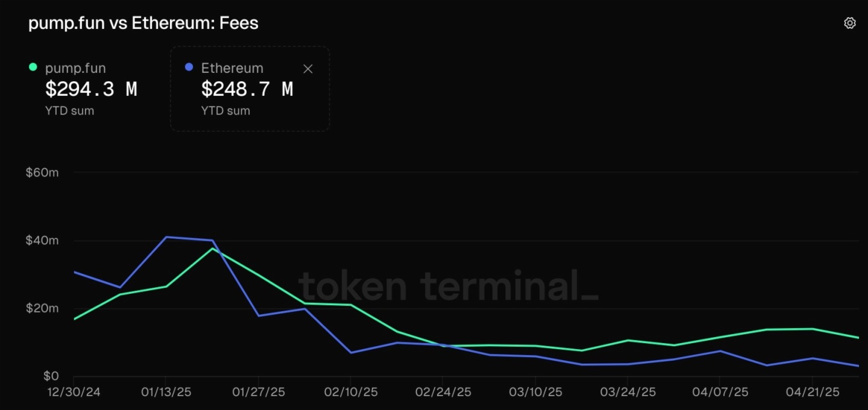The image size is (868, 410).
Task: Open chart settings gear icon
Action: [850, 23]
